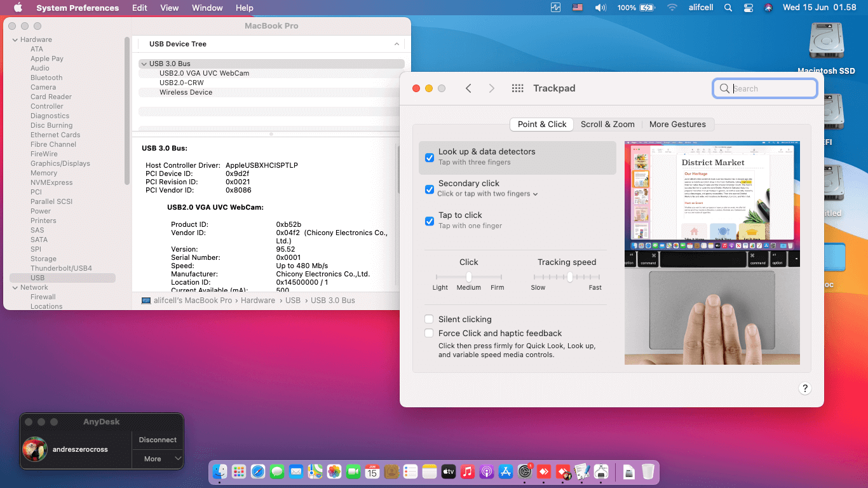Image resolution: width=868 pixels, height=488 pixels.
Task: Enable Force Click and haptic feedback
Action: [x=429, y=333]
